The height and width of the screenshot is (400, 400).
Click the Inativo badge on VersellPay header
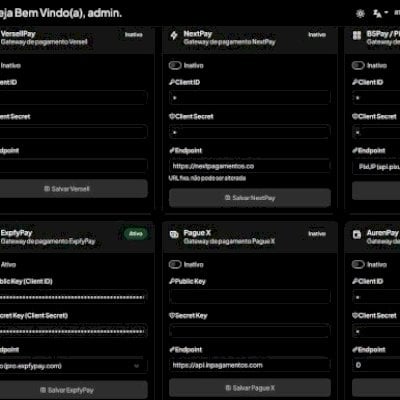pos(134,35)
